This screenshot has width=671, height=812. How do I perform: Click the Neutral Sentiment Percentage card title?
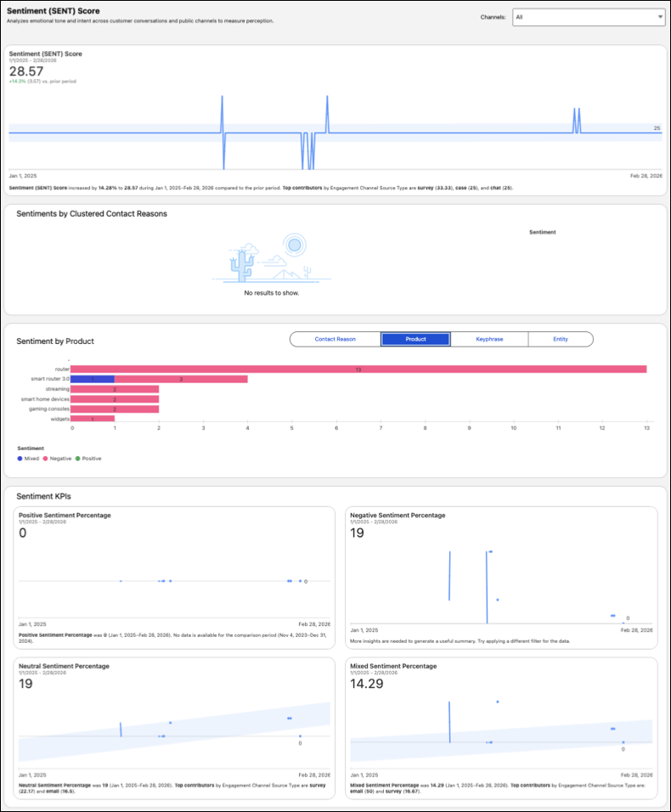point(64,666)
